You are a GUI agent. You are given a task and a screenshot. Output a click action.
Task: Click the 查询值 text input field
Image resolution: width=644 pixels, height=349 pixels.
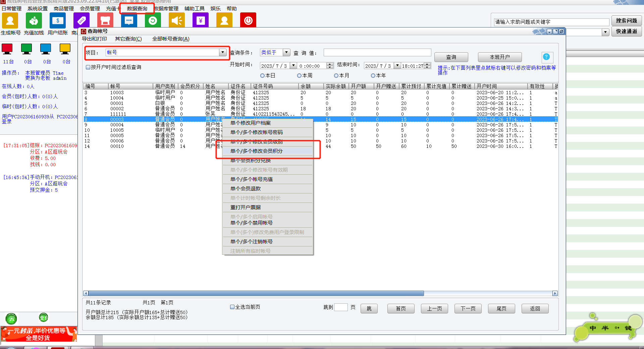tap(377, 53)
